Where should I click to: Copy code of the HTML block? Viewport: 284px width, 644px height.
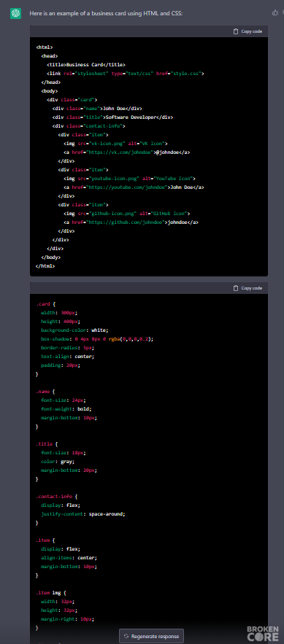point(247,31)
